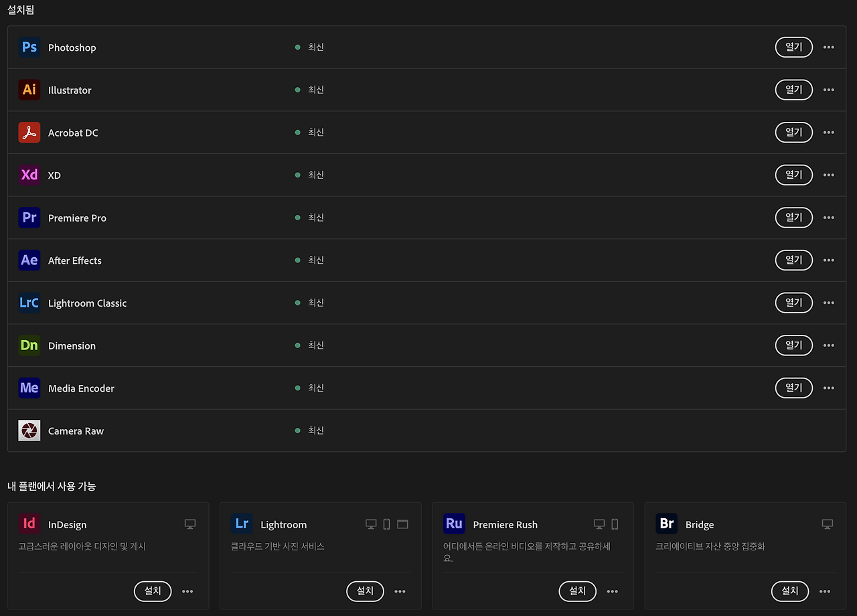Screen dimensions: 857x616
Task: Click the Bridge description 크리에이티브 자산 중앙 집중화
Action: [710, 546]
